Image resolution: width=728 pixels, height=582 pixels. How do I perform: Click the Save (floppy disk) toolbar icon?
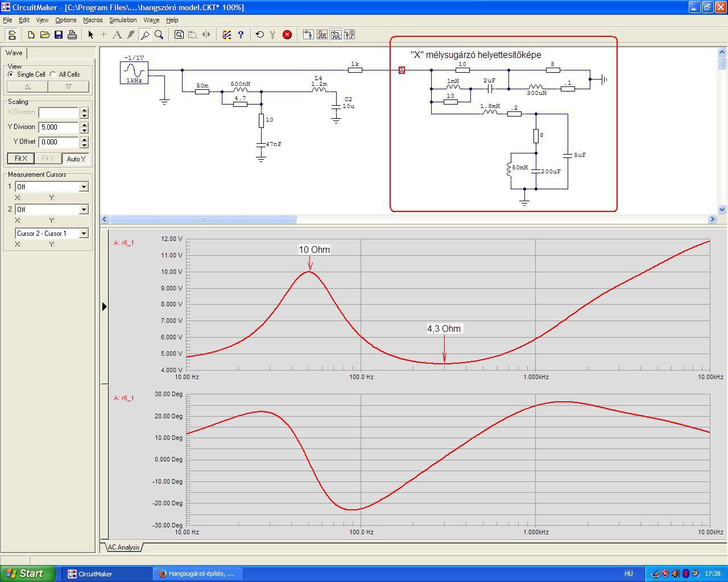(59, 35)
